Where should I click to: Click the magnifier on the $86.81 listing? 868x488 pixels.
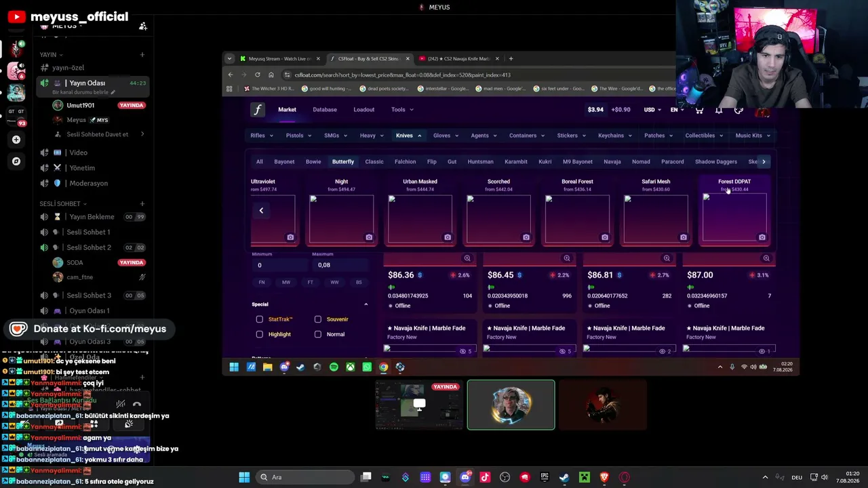point(667,258)
